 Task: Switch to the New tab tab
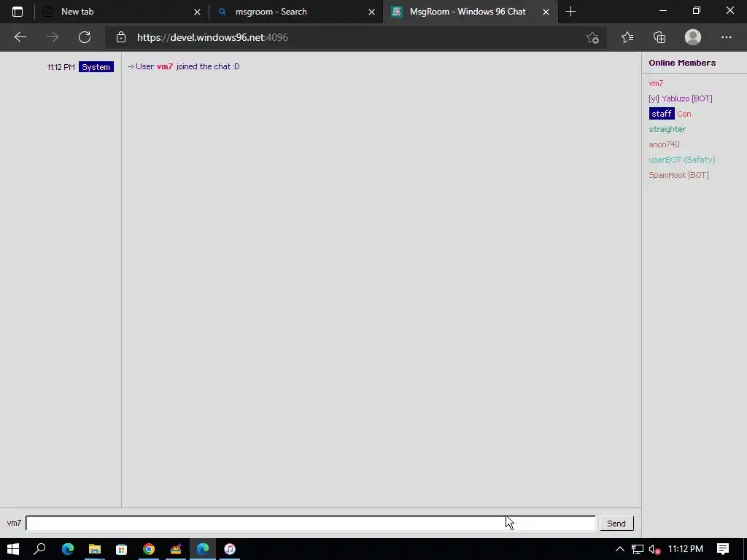coord(122,12)
